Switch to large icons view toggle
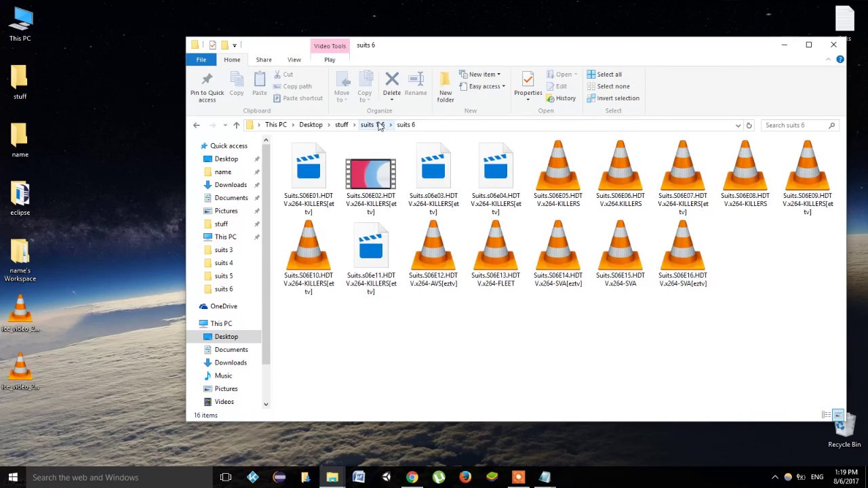868x488 pixels. tap(838, 415)
